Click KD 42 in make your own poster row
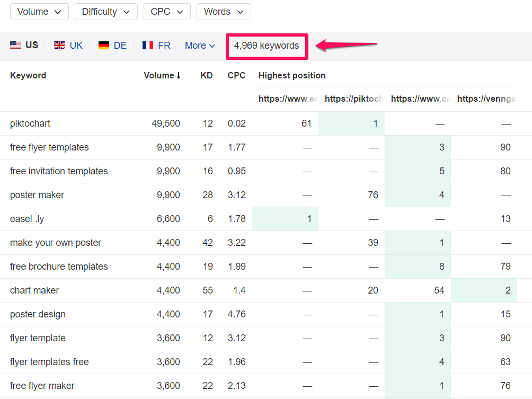Screen dimensions: 532x399 tap(208, 243)
